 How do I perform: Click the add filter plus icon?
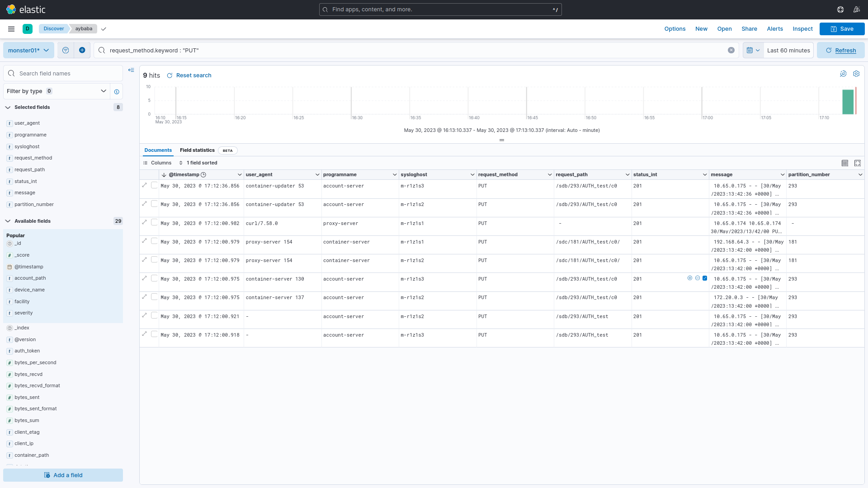[x=82, y=50]
